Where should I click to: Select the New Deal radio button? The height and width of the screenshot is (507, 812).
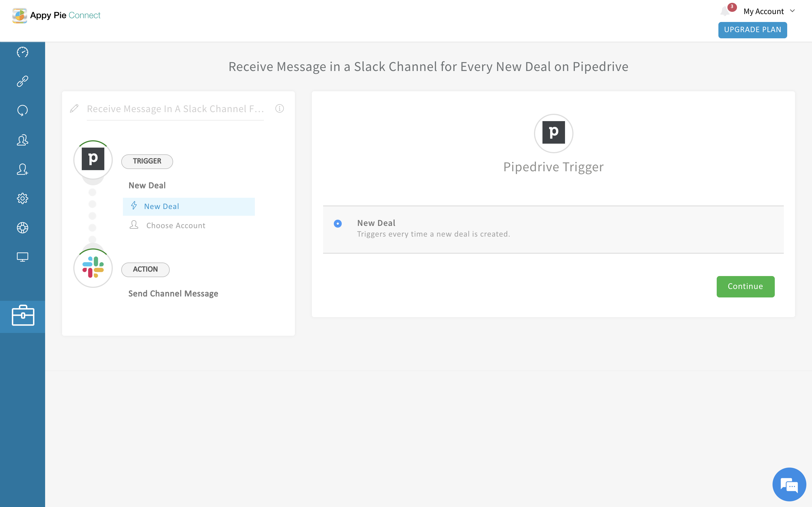tap(337, 224)
